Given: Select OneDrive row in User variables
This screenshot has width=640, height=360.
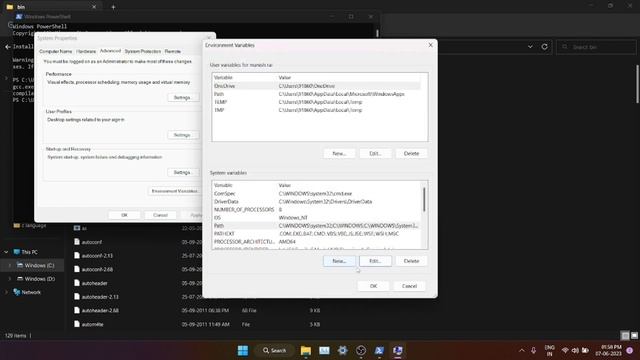Looking at the screenshot, I should pos(317,86).
